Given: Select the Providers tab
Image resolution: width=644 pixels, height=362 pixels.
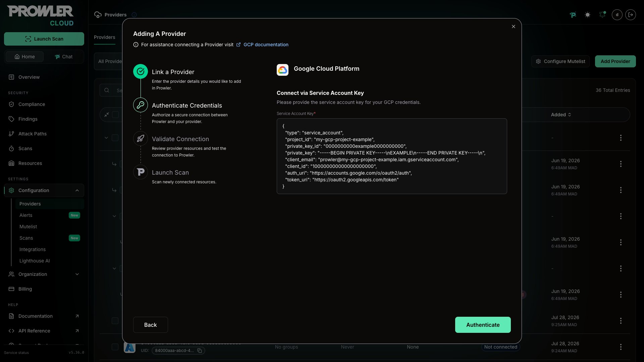Looking at the screenshot, I should point(104,37).
